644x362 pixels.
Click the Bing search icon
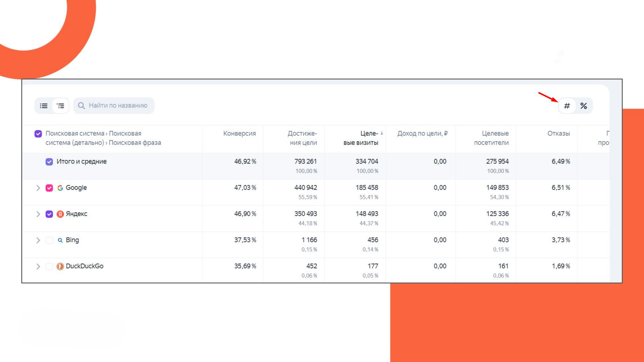point(60,240)
